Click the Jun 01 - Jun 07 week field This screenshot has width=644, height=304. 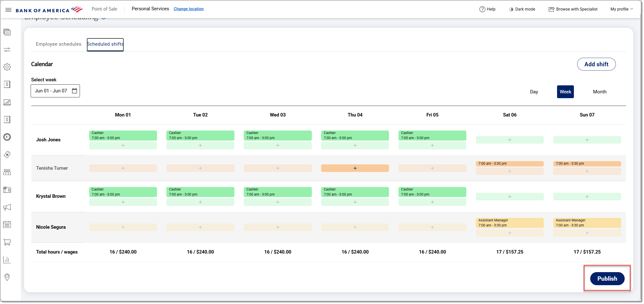(55, 91)
